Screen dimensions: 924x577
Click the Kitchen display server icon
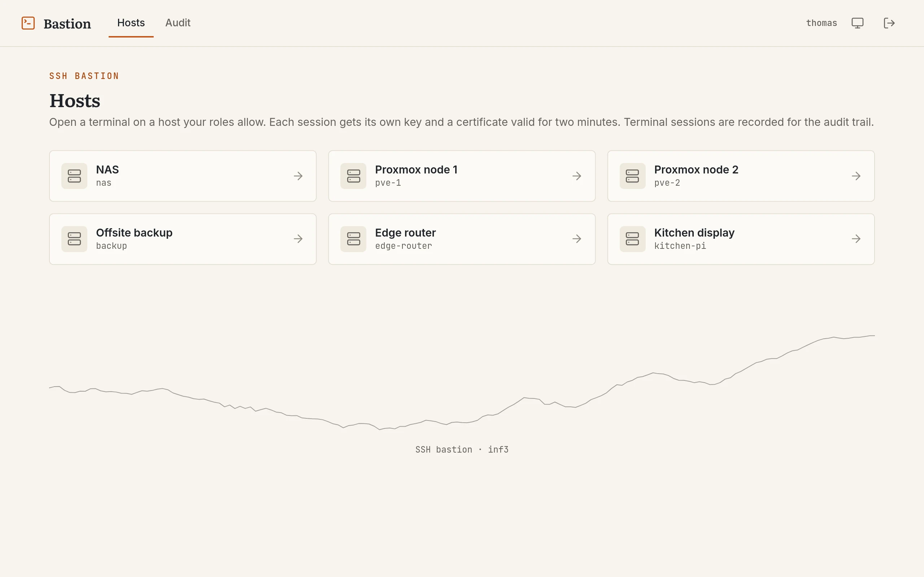pyautogui.click(x=632, y=239)
